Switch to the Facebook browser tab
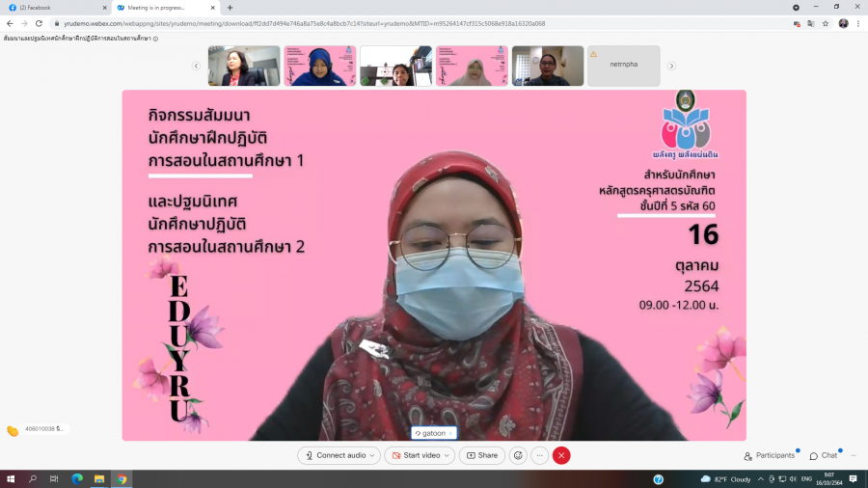868x488 pixels. (x=53, y=8)
